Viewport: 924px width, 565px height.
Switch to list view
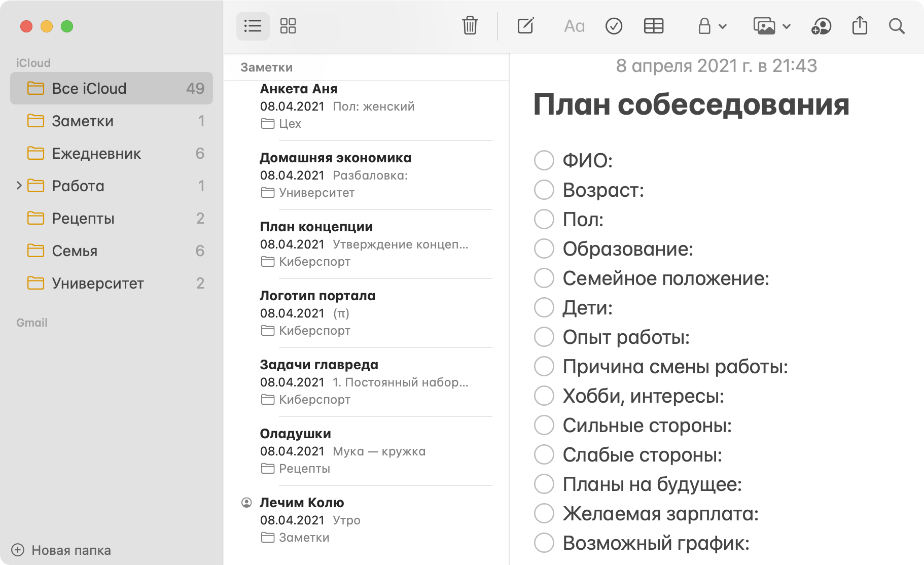(253, 26)
